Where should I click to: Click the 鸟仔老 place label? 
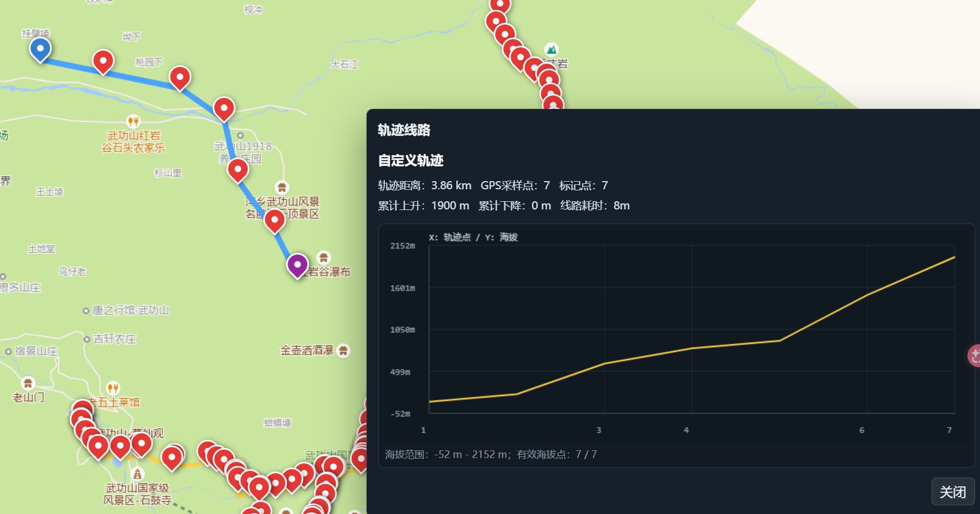tap(72, 271)
